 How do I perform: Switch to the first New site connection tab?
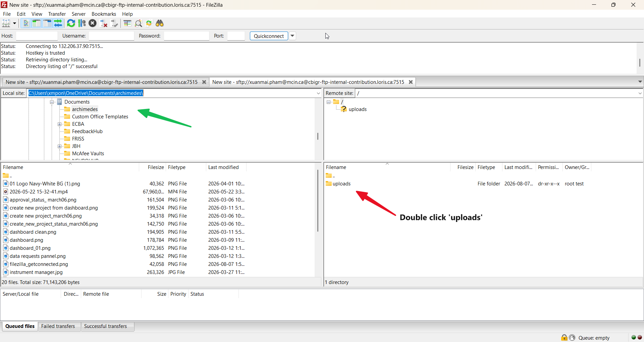(102, 82)
